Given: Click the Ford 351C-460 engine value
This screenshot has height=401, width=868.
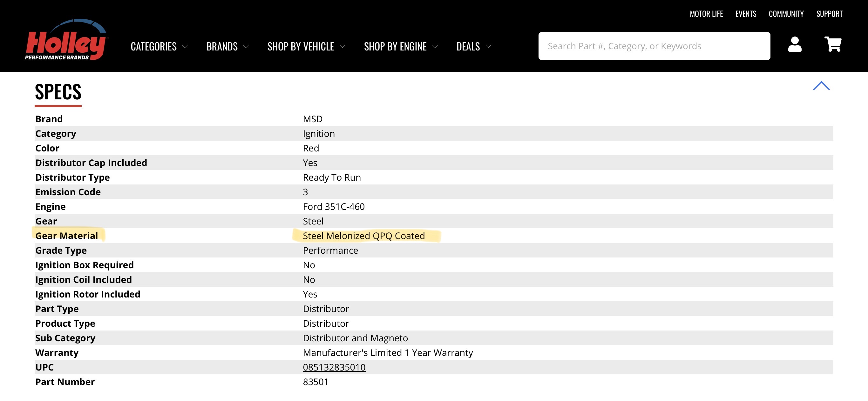Looking at the screenshot, I should pyautogui.click(x=334, y=206).
